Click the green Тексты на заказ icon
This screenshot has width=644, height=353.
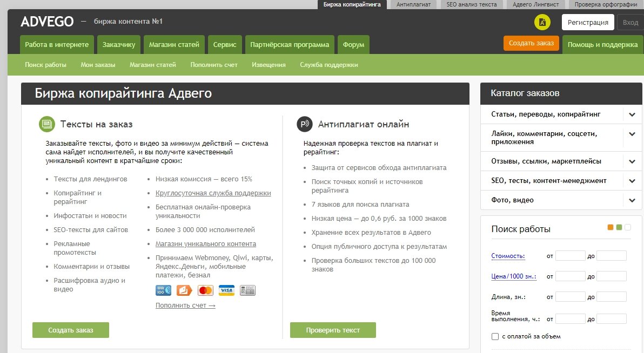47,124
